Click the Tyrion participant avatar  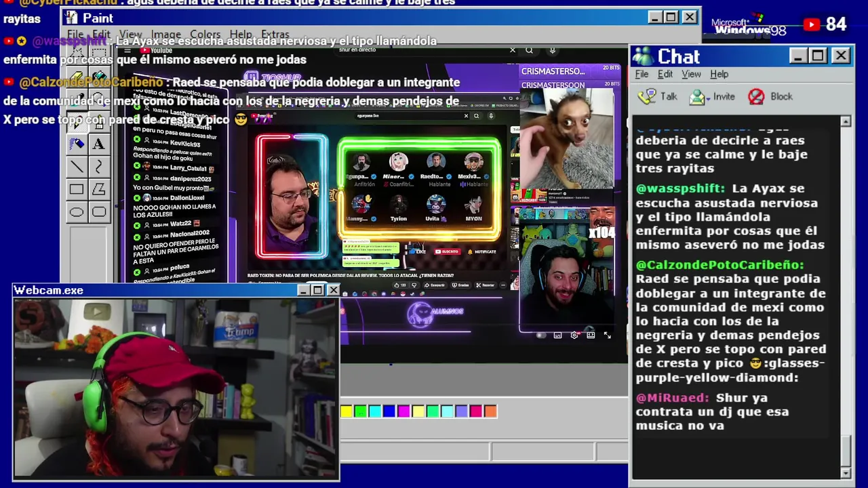pos(399,204)
